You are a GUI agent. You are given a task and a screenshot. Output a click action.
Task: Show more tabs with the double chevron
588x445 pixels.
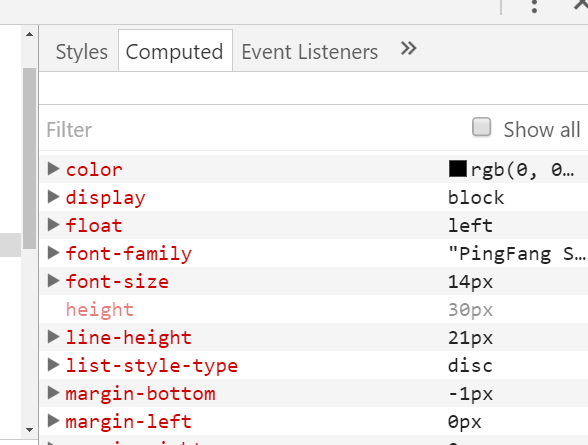[x=408, y=48]
